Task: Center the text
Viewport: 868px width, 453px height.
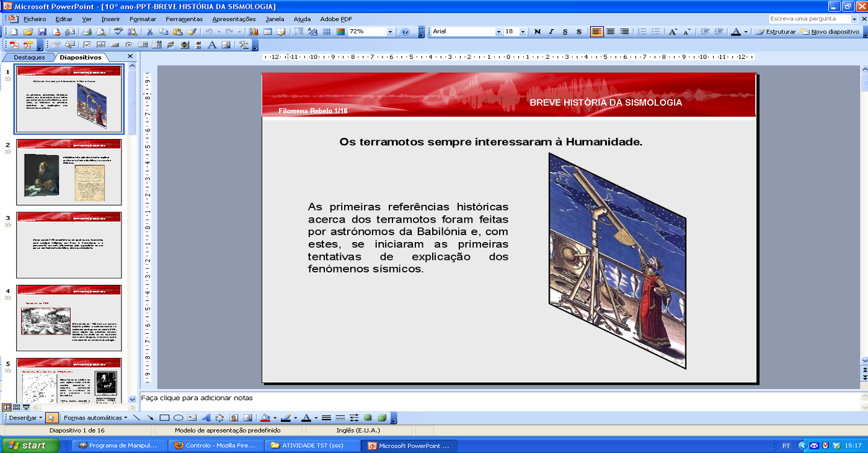Action: tap(611, 32)
